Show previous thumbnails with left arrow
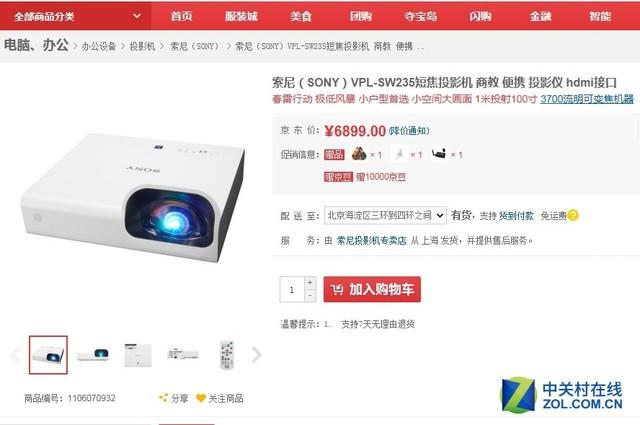This screenshot has height=425, width=640. coord(16,354)
